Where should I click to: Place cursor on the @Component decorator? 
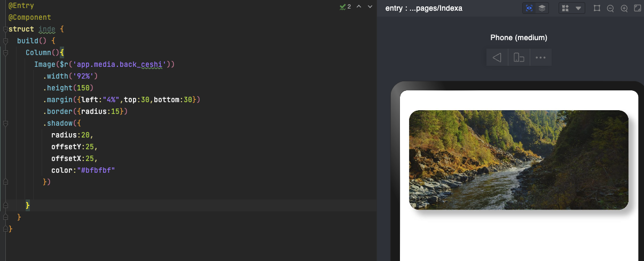[x=30, y=18]
